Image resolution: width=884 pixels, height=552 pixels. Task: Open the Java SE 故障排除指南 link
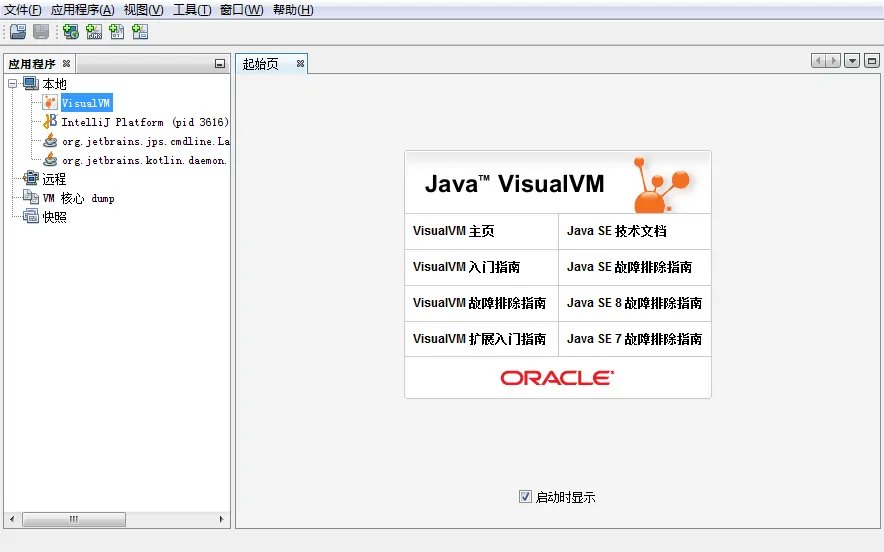pyautogui.click(x=629, y=267)
